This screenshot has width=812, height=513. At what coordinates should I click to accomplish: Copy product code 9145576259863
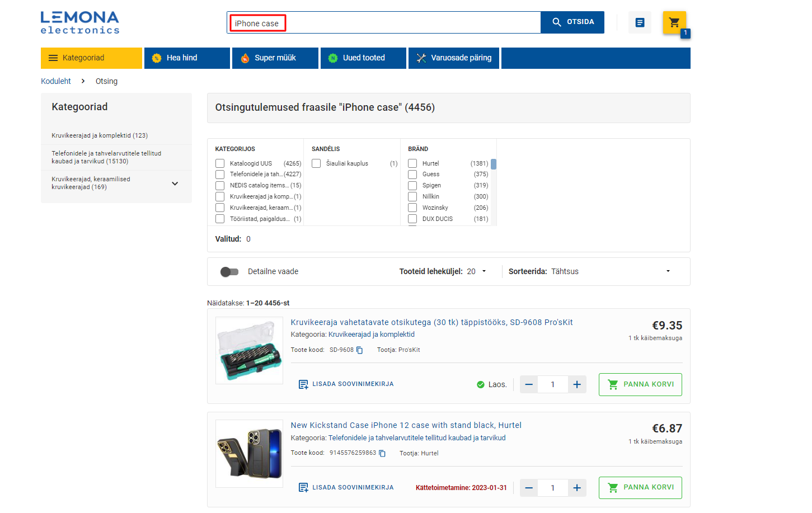pos(382,453)
